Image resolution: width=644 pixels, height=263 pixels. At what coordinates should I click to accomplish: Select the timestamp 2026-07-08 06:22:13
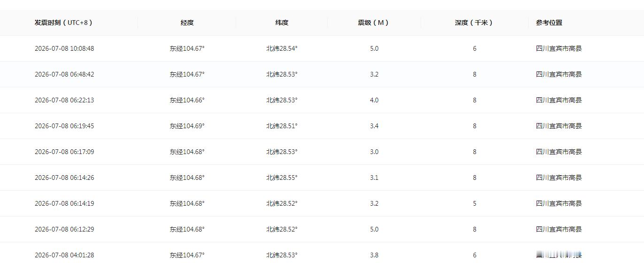click(64, 100)
